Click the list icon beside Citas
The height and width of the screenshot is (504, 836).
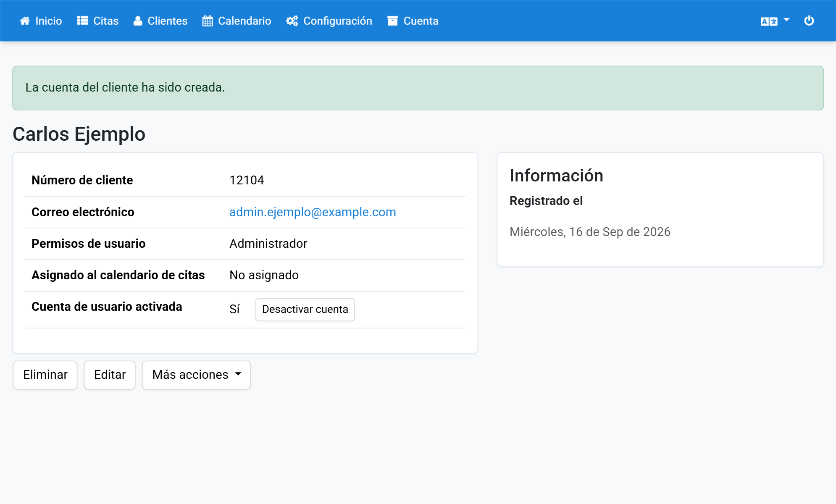point(82,21)
